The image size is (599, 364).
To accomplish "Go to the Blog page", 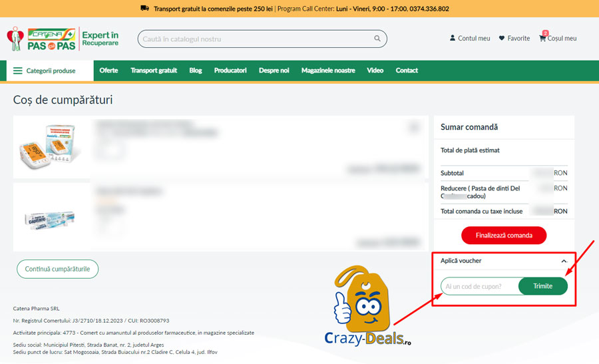I will (195, 71).
